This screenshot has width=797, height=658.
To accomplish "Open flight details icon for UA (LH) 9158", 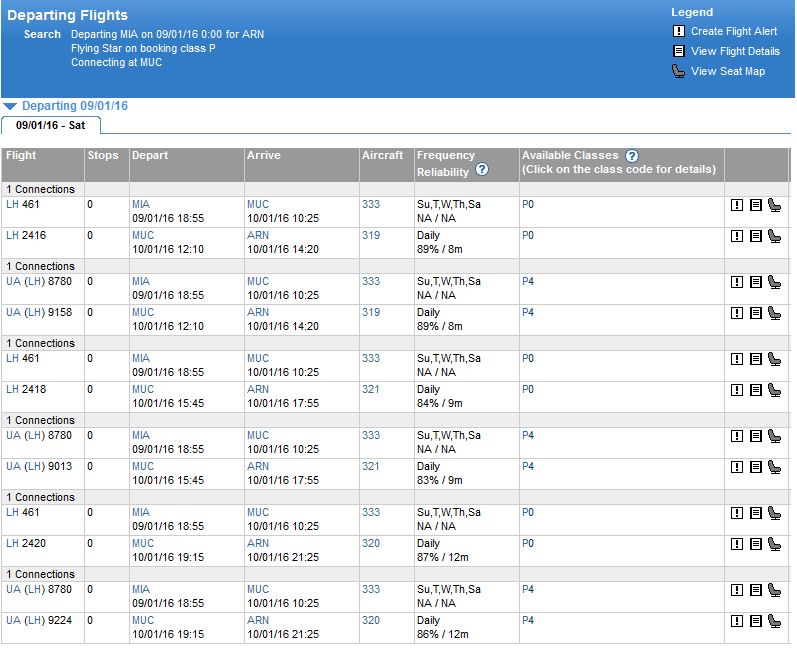I will pos(755,313).
